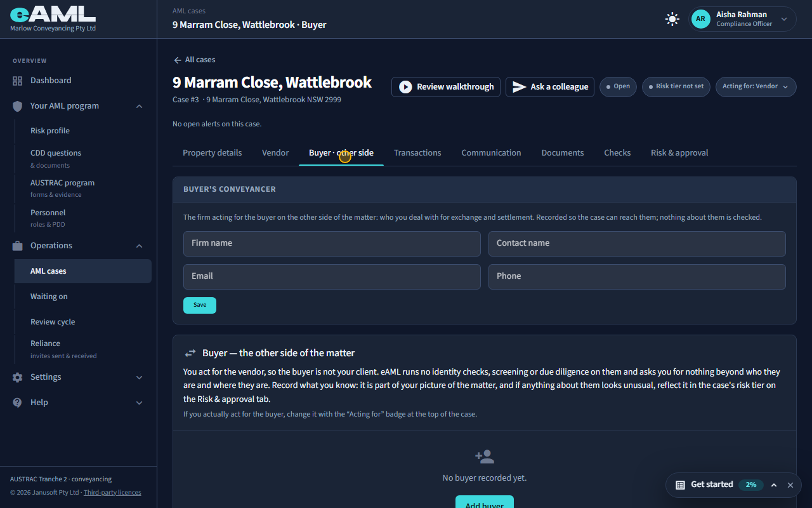
Task: Toggle the light/dark theme sun icon
Action: pos(672,19)
